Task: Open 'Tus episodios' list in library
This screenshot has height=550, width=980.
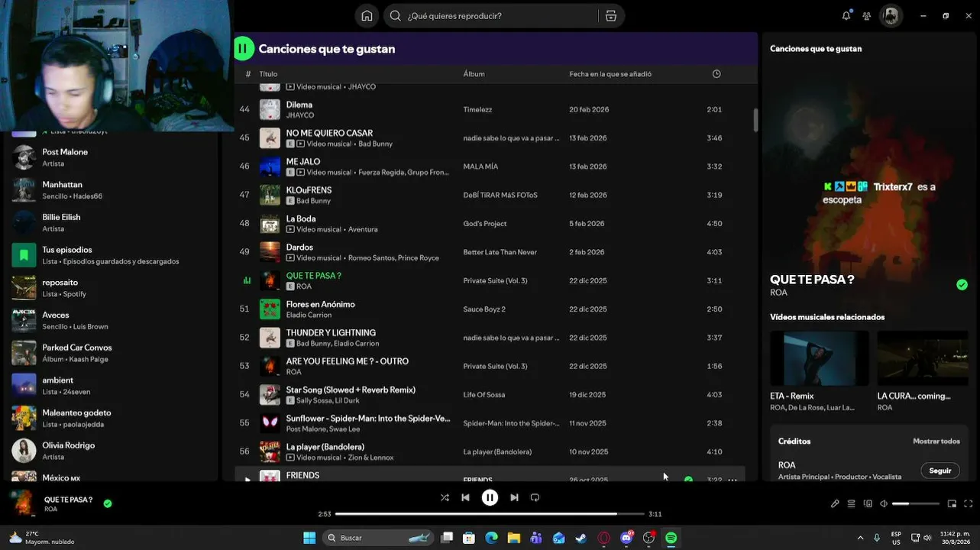Action: (x=111, y=255)
